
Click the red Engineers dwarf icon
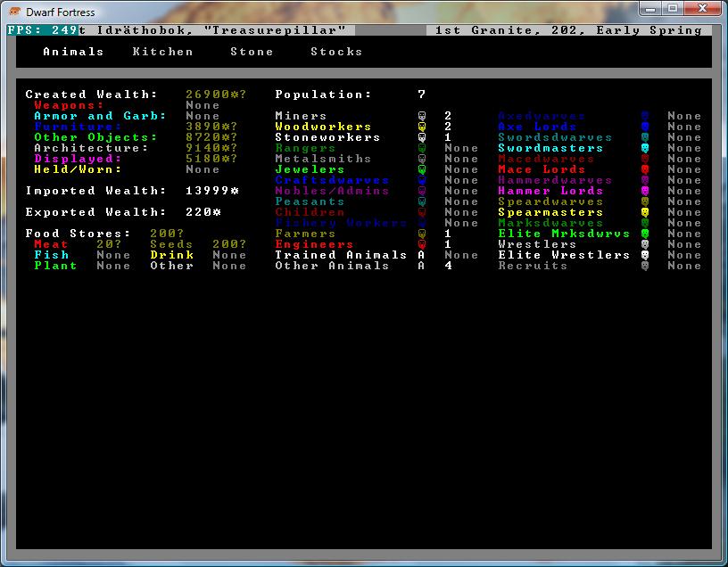[422, 244]
